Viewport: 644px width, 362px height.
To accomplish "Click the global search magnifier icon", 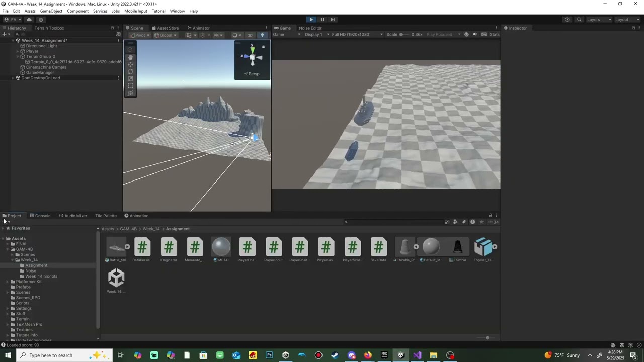I will click(579, 20).
